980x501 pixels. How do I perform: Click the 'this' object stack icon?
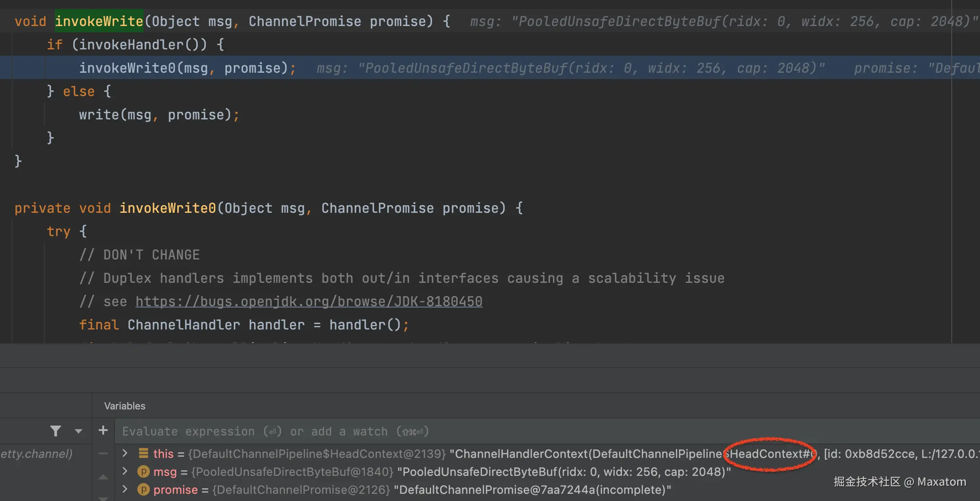(x=144, y=453)
